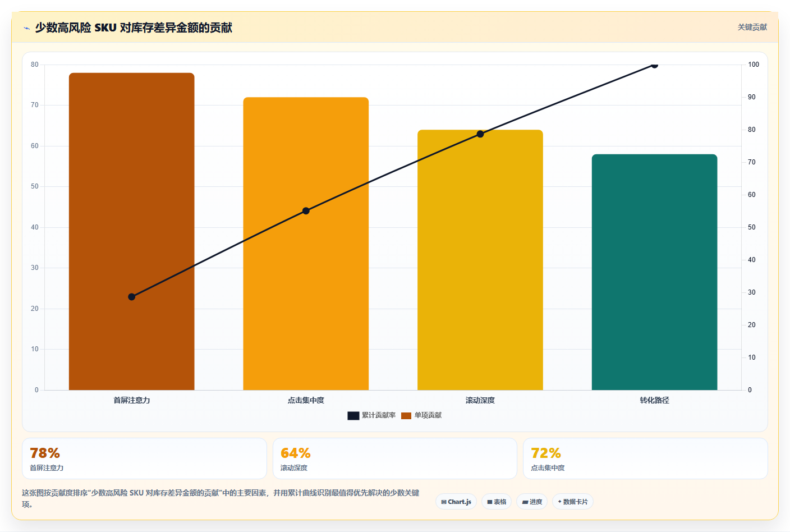Open the 78% 首屏注意力 data card
The image size is (790, 532).
pos(144,458)
